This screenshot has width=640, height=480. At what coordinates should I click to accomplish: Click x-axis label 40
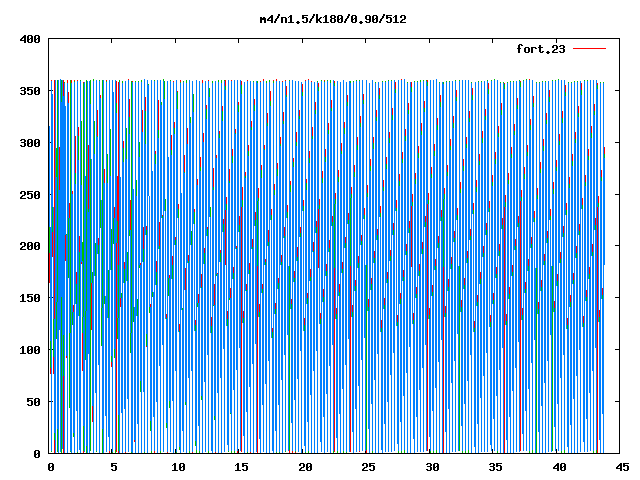tap(559, 467)
